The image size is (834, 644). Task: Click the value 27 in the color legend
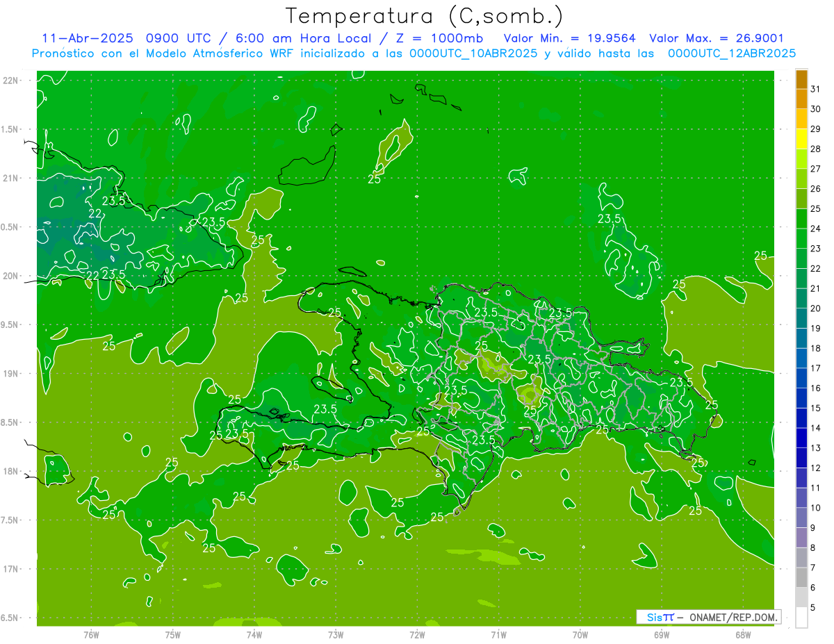pos(816,169)
